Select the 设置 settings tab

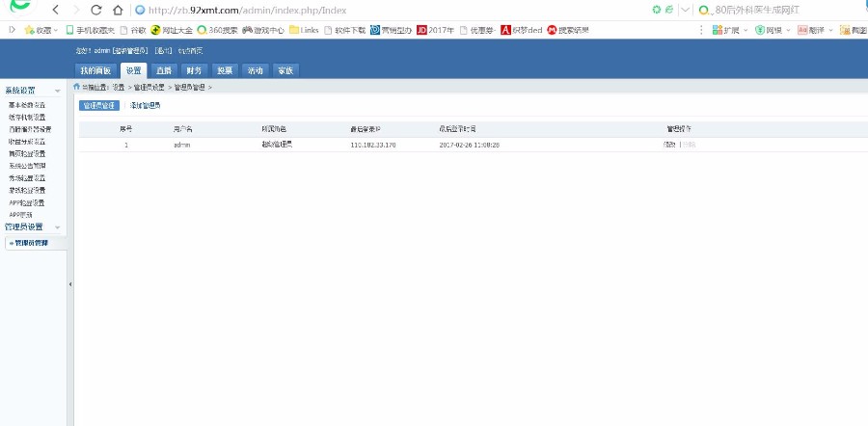point(133,70)
